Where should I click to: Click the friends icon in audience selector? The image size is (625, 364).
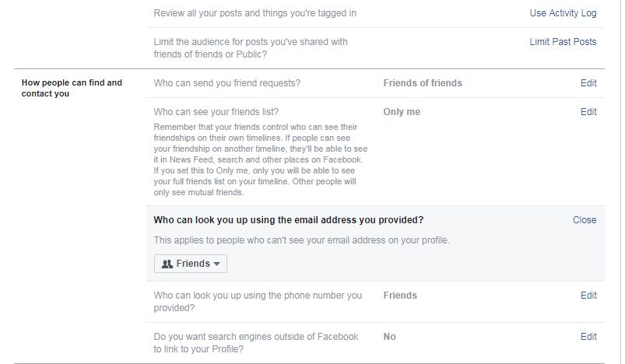pyautogui.click(x=167, y=264)
